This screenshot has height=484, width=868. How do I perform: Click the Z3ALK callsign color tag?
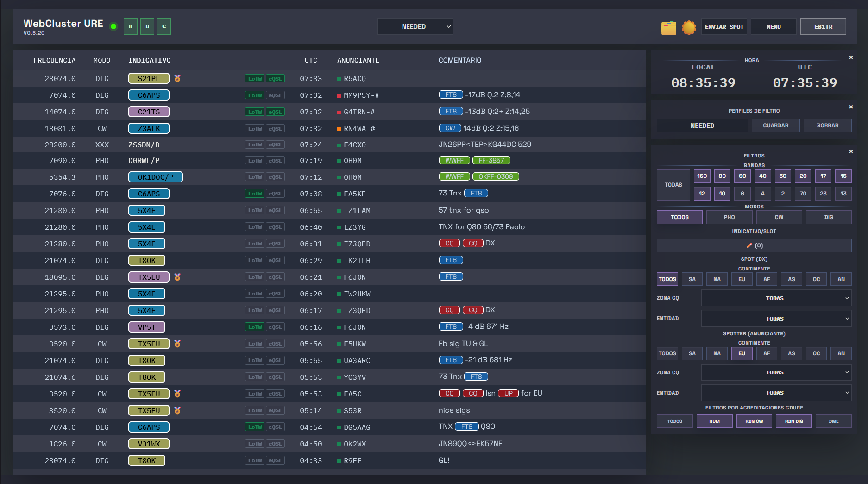click(x=149, y=128)
